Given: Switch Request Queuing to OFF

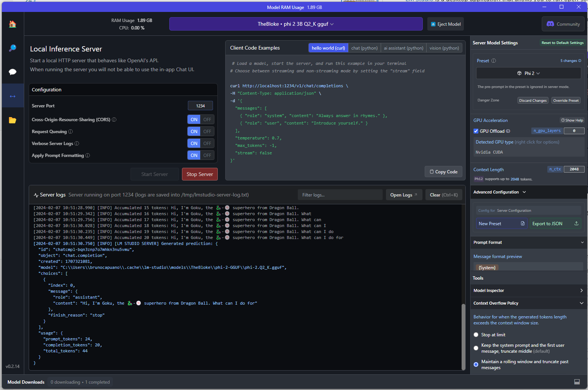Looking at the screenshot, I should point(207,132).
